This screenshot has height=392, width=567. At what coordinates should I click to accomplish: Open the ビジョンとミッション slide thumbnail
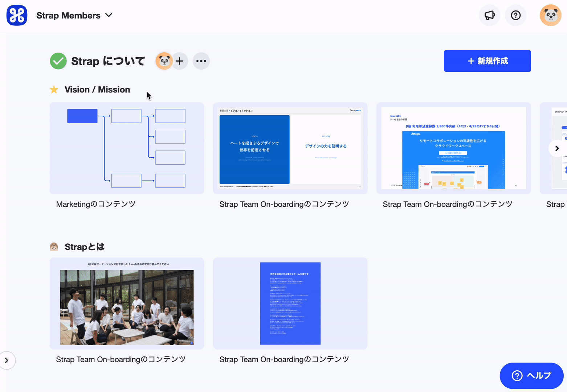pyautogui.click(x=290, y=148)
